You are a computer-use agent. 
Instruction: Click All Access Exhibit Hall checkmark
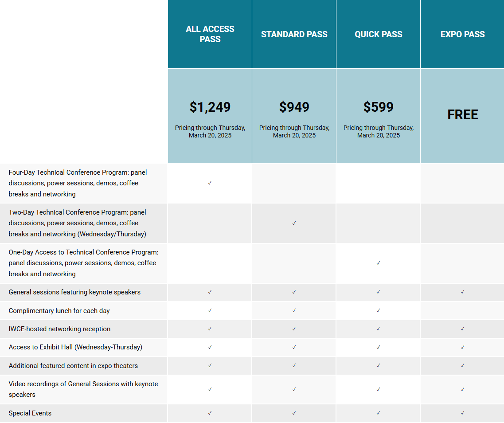[210, 347]
